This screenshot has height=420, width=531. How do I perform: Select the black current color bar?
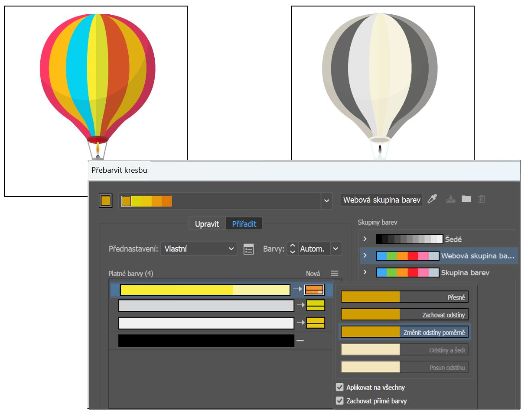tap(206, 341)
